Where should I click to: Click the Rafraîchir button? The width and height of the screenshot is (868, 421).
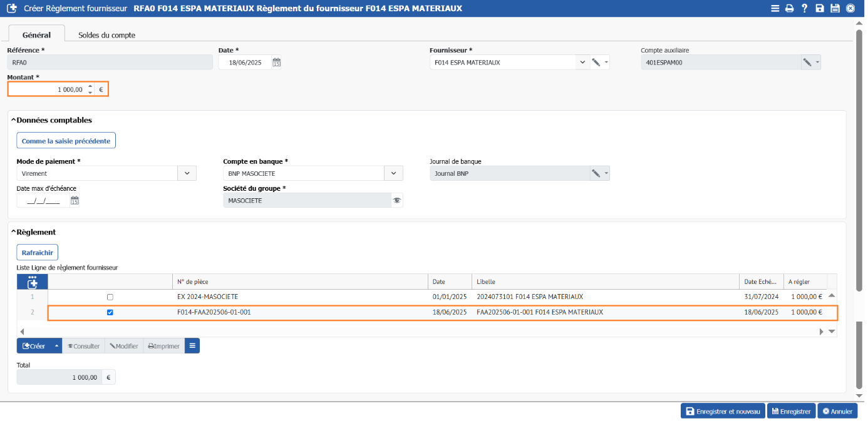pos(37,253)
